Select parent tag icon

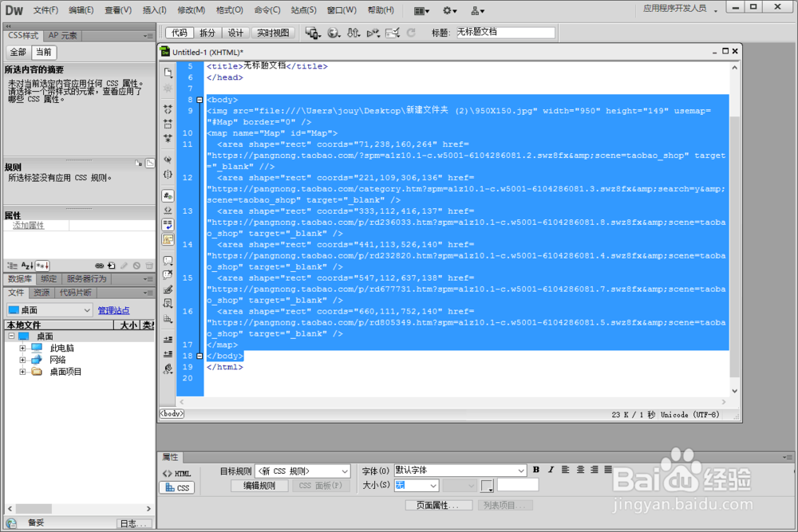point(168,160)
